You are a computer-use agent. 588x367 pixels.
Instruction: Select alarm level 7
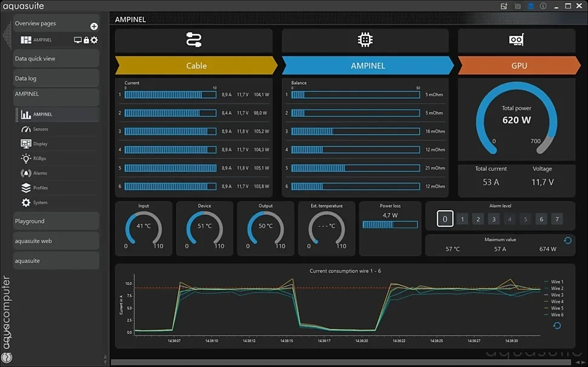(x=556, y=219)
